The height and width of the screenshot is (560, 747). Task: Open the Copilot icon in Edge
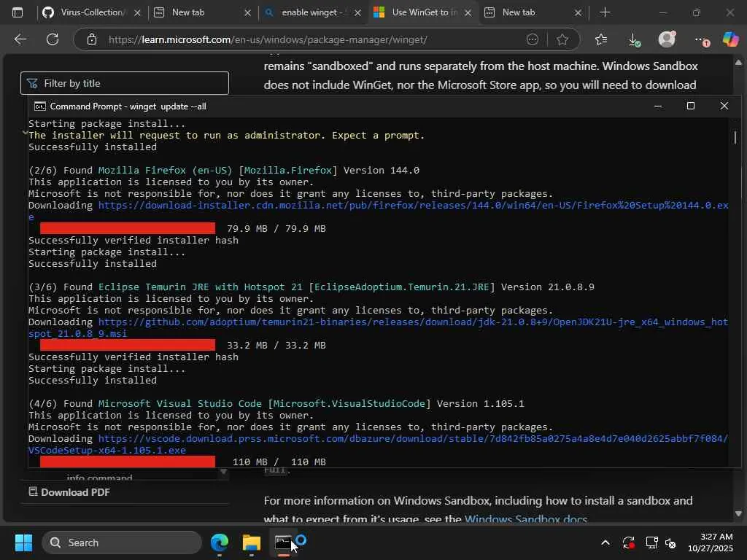pyautogui.click(x=731, y=39)
